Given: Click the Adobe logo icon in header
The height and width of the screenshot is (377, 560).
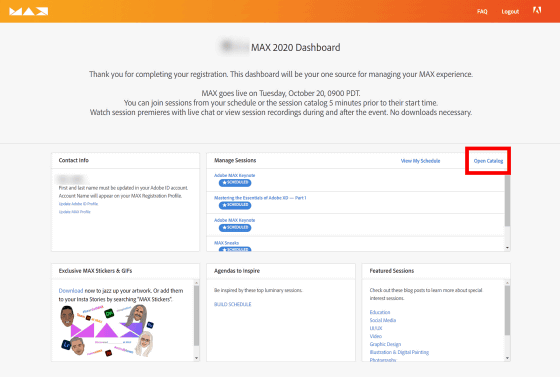Looking at the screenshot, I should (537, 10).
